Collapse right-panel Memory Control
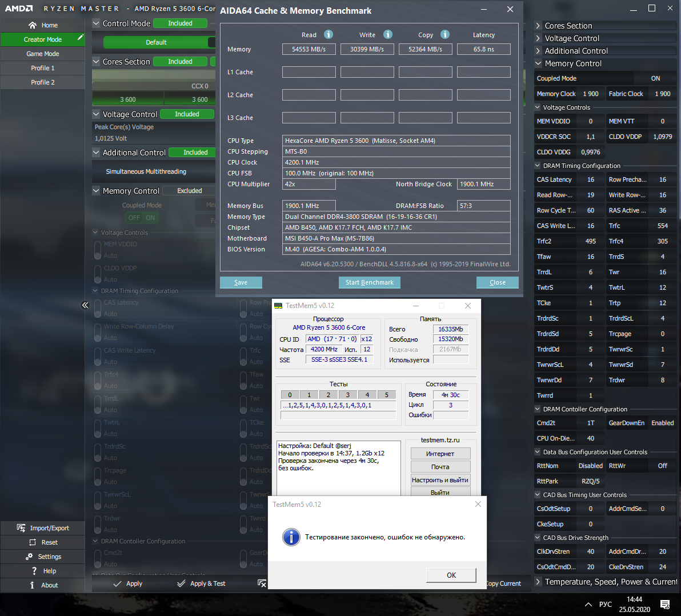The width and height of the screenshot is (681, 616). click(x=538, y=63)
